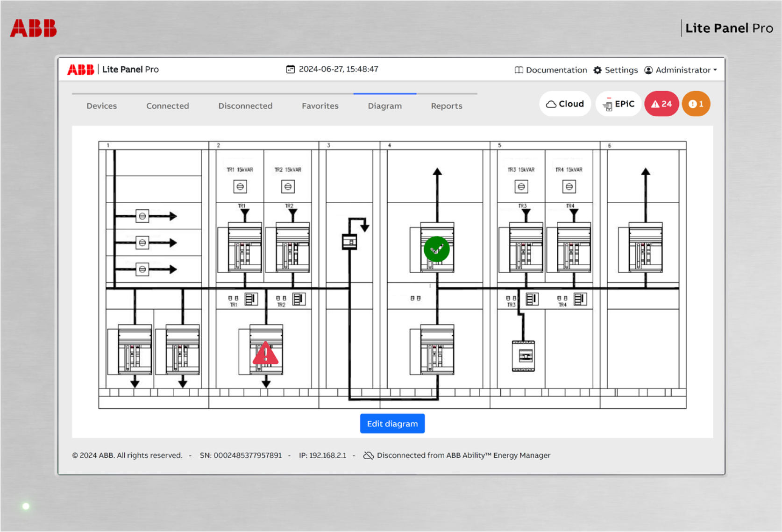Screen dimensions: 782x532
Task: Click the green checkmark status icon
Action: click(436, 249)
